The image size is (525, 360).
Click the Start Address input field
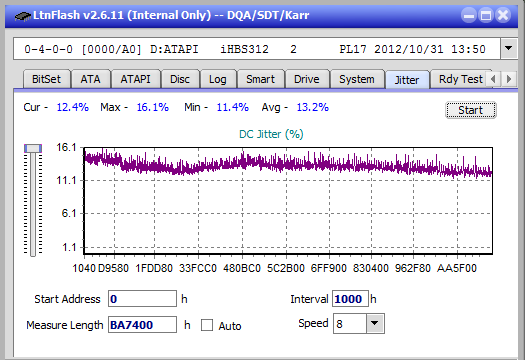pos(142,299)
